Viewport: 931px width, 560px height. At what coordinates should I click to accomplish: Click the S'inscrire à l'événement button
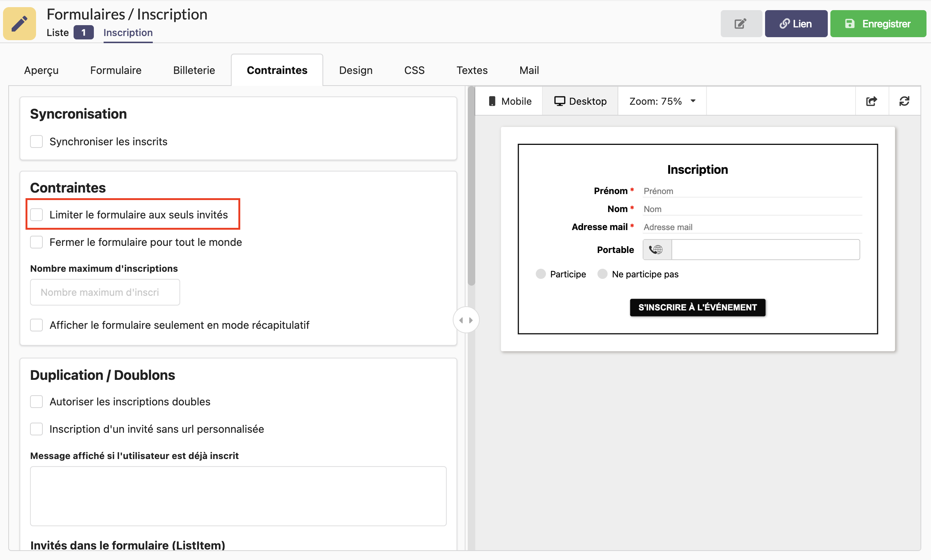[697, 307]
